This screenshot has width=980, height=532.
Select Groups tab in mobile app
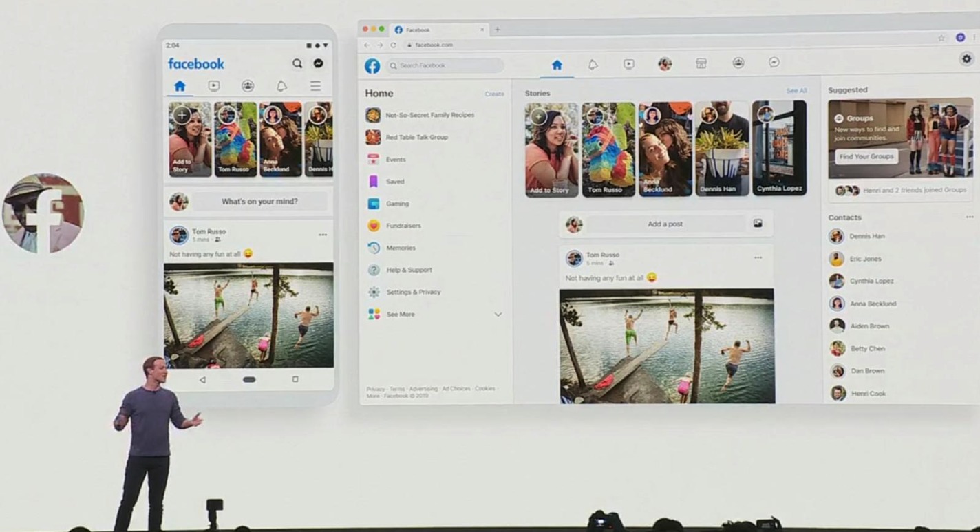(248, 86)
